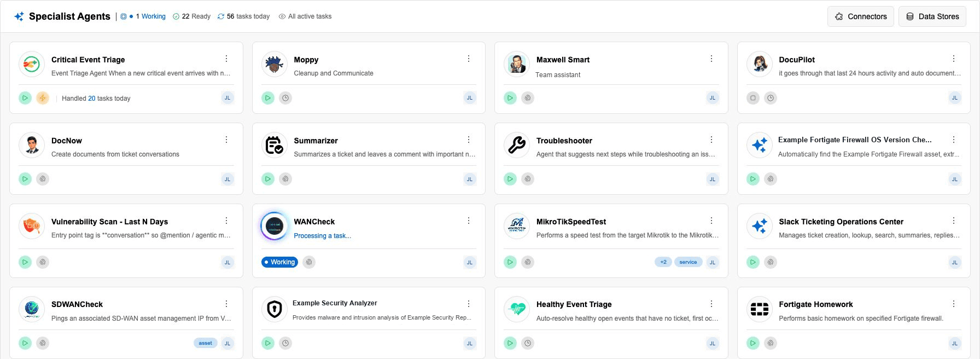This screenshot has width=980, height=359.
Task: Run the DocNow agent
Action: [25, 179]
